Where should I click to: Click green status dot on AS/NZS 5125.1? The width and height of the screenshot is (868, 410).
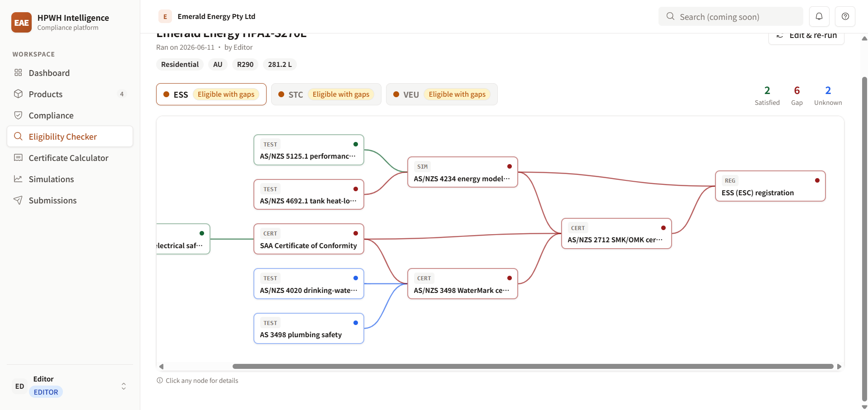point(355,144)
